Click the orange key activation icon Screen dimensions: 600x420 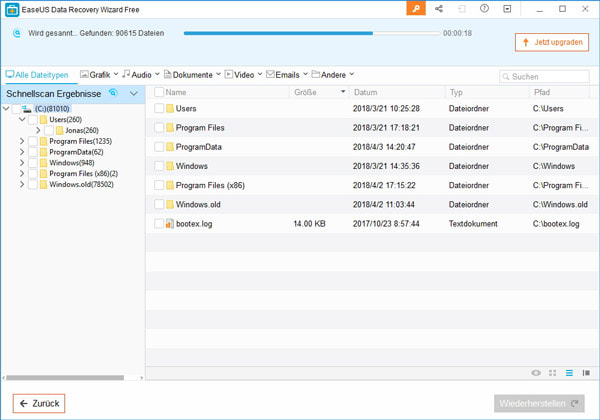pos(416,9)
